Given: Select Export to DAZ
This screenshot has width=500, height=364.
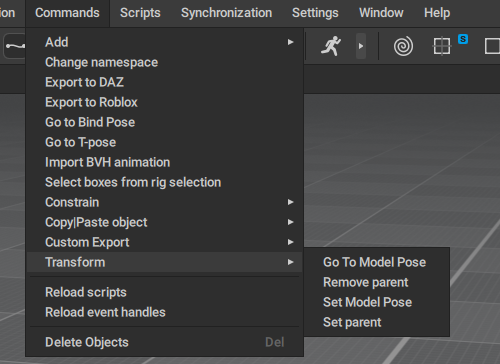Looking at the screenshot, I should pyautogui.click(x=164, y=82).
